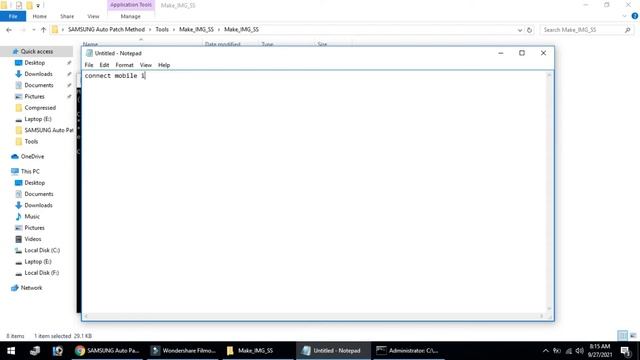
Task: Open Windows Start menu
Action: pos(11,351)
